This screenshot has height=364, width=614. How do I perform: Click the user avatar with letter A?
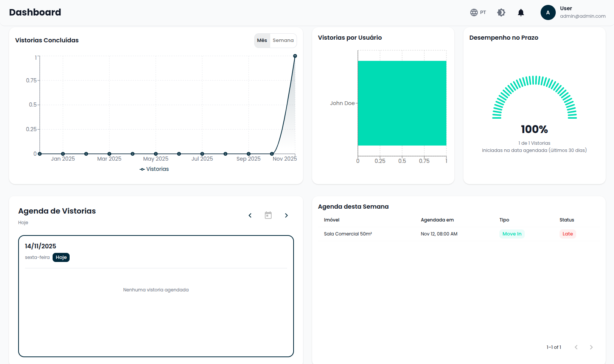pos(548,12)
